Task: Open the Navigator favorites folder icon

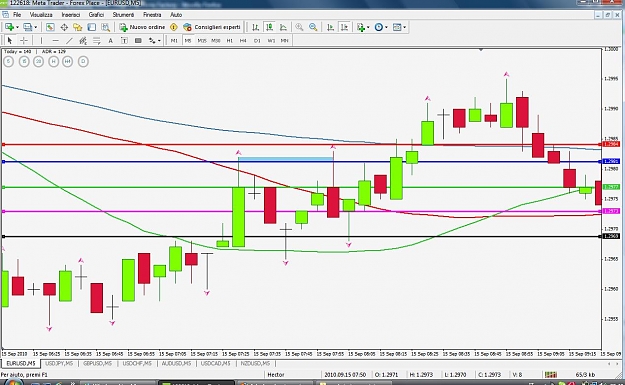Action: click(x=77, y=27)
